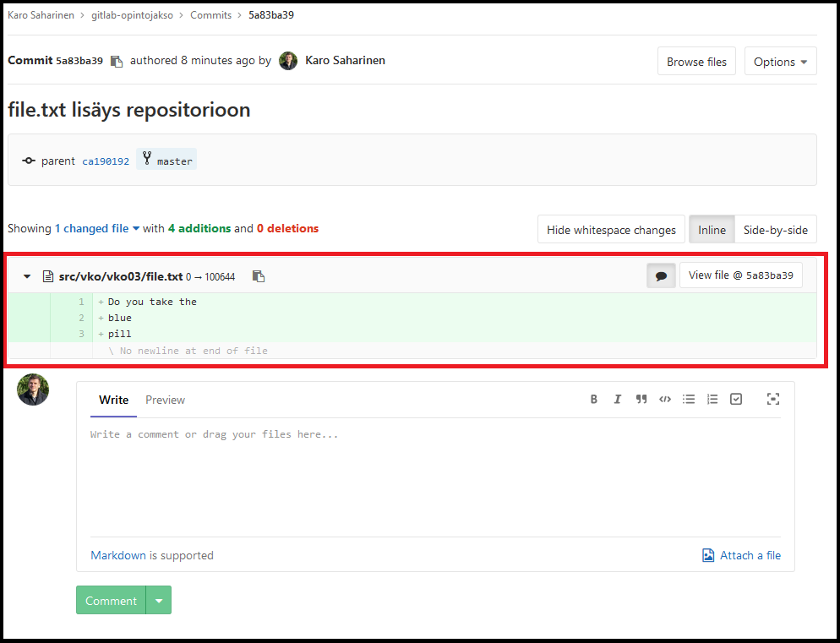Collapse the file.txt diff section
Viewport: 840px width, 643px height.
[27, 276]
